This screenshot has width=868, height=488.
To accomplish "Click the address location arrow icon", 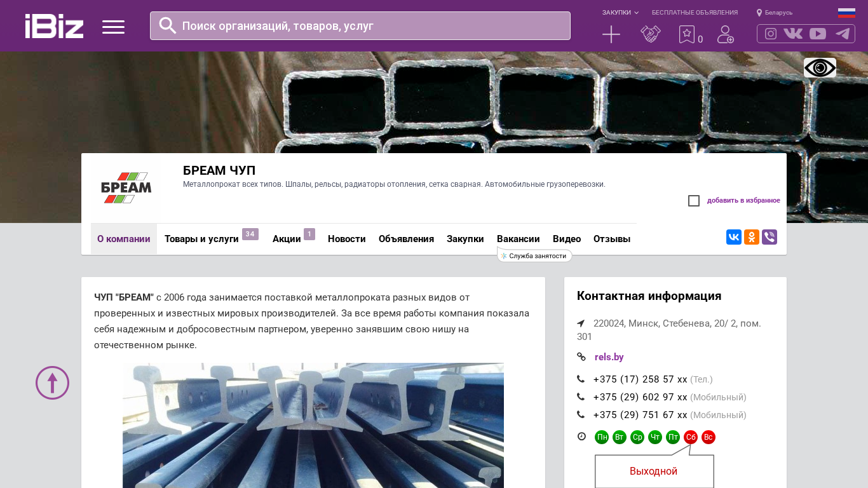I will [x=581, y=323].
